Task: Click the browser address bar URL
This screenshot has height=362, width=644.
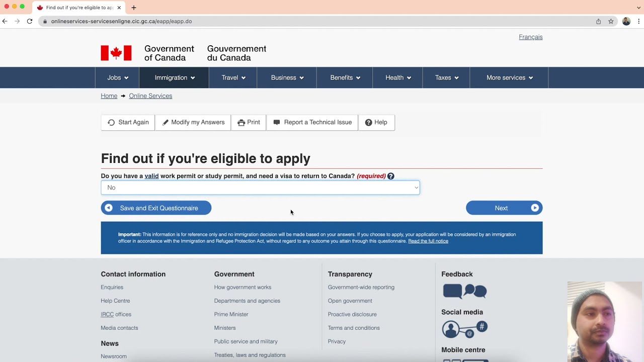Action: tap(121, 21)
